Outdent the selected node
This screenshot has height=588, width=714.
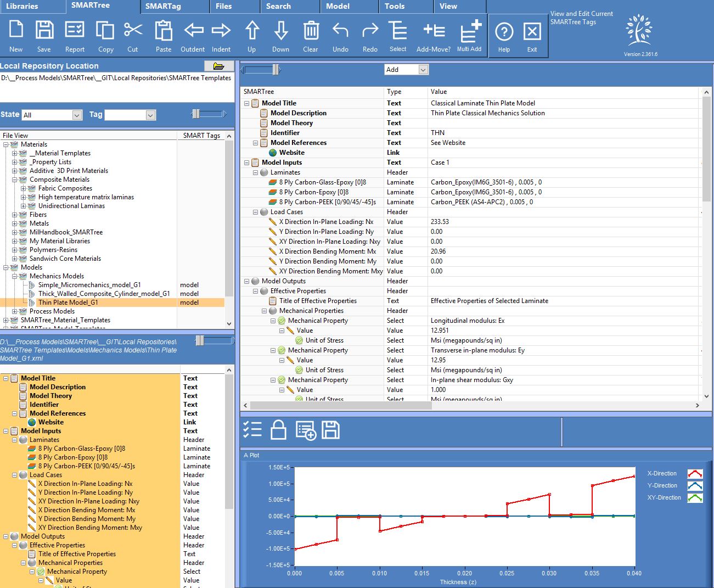[193, 30]
